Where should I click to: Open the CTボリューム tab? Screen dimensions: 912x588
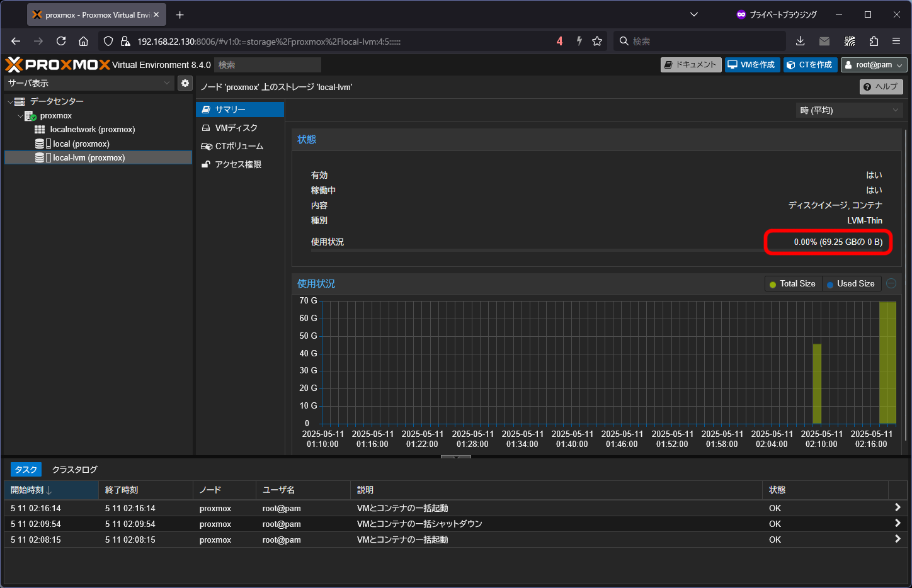[x=240, y=146]
